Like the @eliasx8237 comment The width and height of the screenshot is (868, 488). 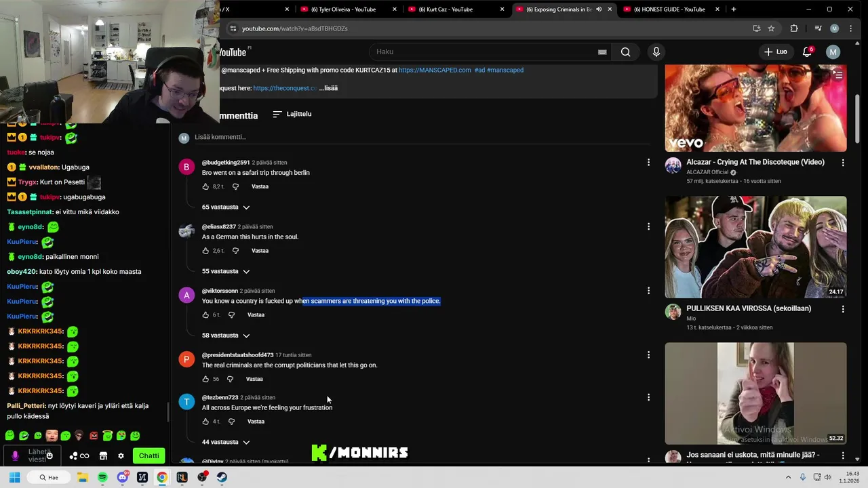pyautogui.click(x=205, y=251)
